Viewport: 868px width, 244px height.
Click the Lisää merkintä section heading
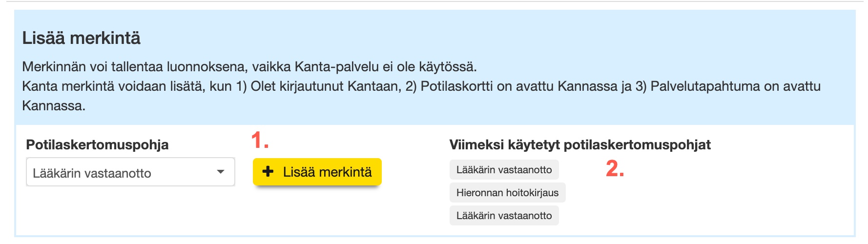(82, 38)
